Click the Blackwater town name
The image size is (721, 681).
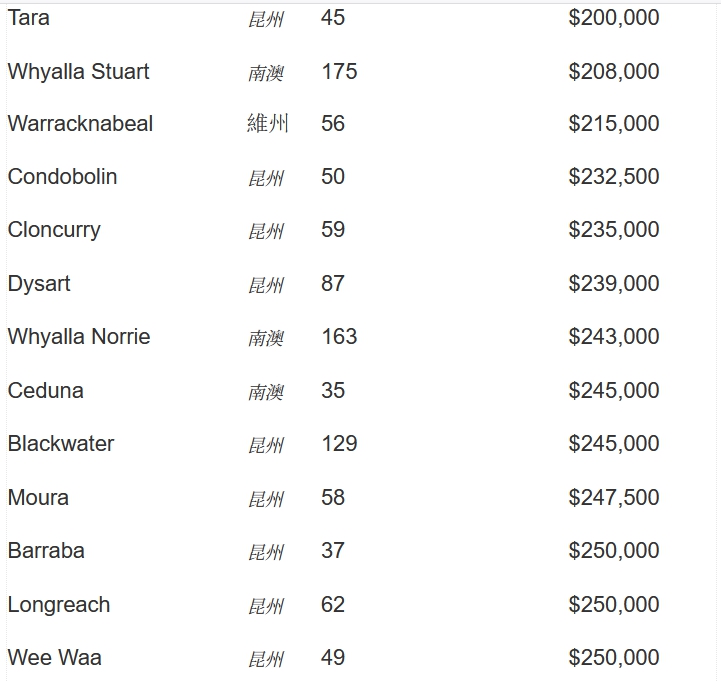click(x=61, y=444)
